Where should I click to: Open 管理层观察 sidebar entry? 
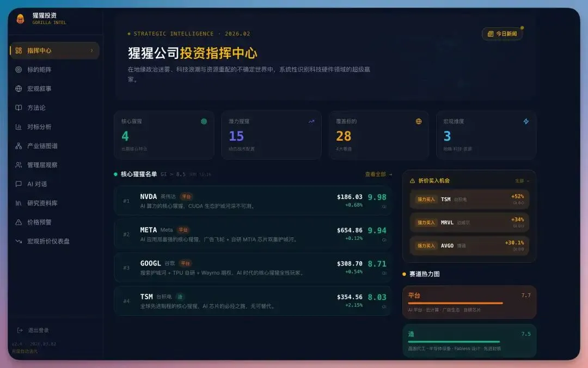[x=55, y=165]
